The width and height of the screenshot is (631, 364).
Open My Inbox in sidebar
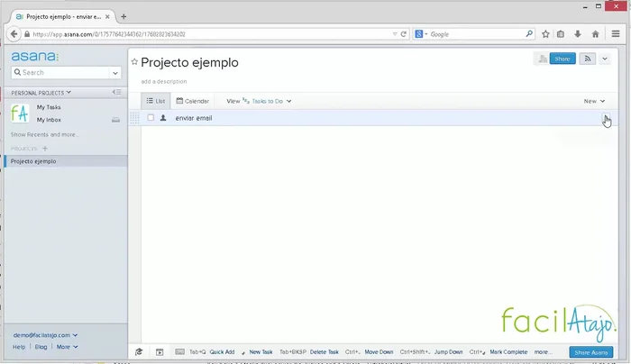coord(49,120)
